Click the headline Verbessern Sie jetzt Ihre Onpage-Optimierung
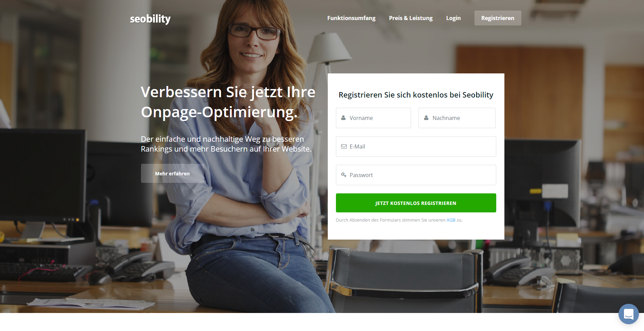The width and height of the screenshot is (644, 331). pyautogui.click(x=228, y=102)
